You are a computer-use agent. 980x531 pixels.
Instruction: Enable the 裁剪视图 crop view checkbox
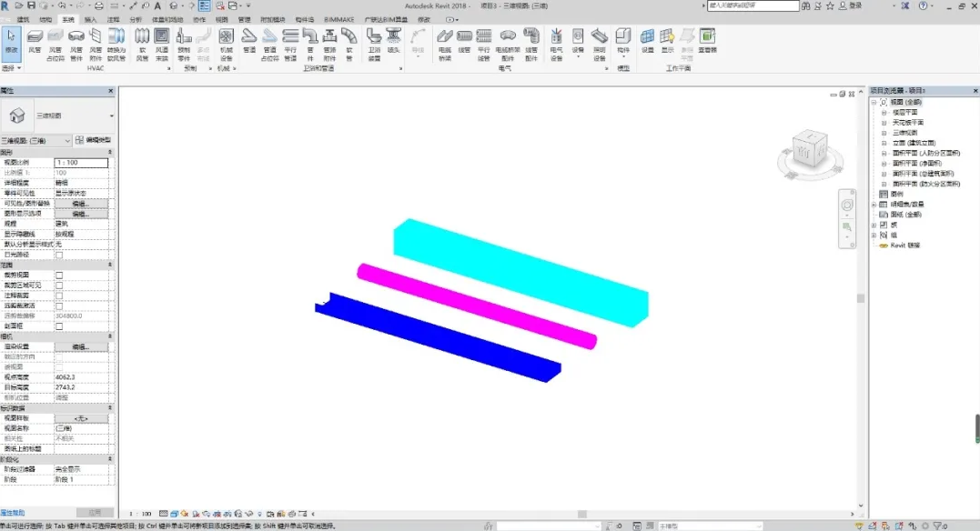click(59, 275)
